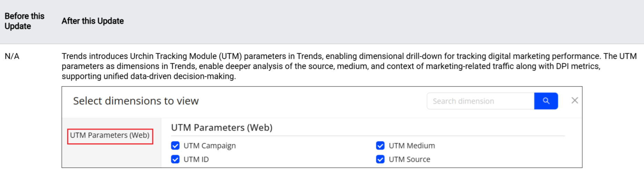The height and width of the screenshot is (175, 644).
Task: Disable the UTM Source checkbox
Action: [x=380, y=159]
